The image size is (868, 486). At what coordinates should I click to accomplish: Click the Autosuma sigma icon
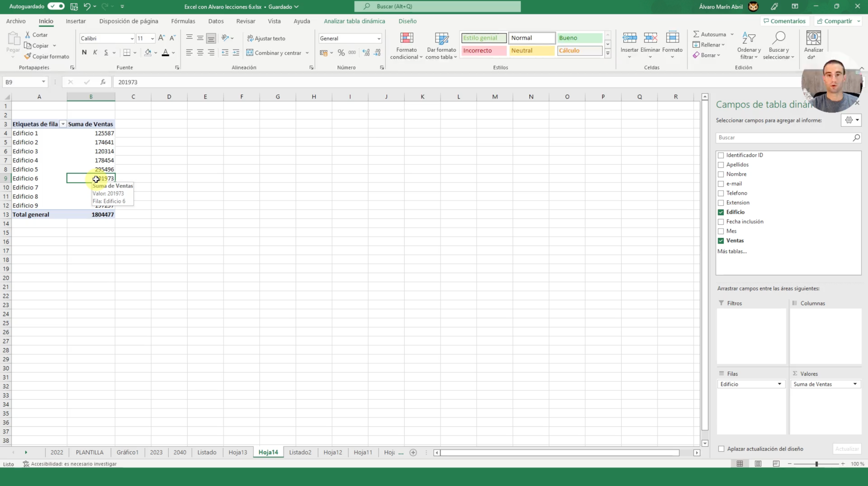click(x=696, y=34)
